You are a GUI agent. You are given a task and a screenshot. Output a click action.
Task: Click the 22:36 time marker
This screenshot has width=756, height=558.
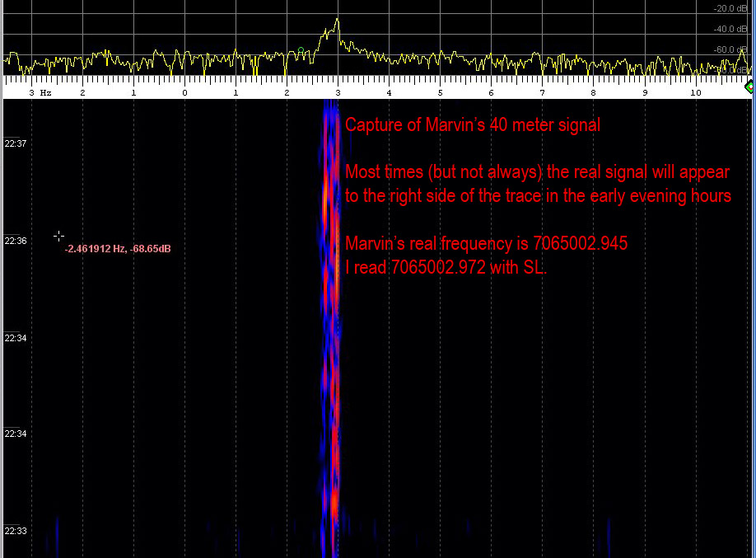pyautogui.click(x=16, y=241)
